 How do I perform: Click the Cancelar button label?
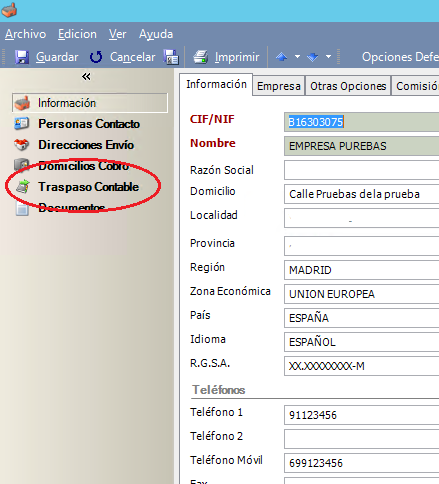pyautogui.click(x=133, y=57)
